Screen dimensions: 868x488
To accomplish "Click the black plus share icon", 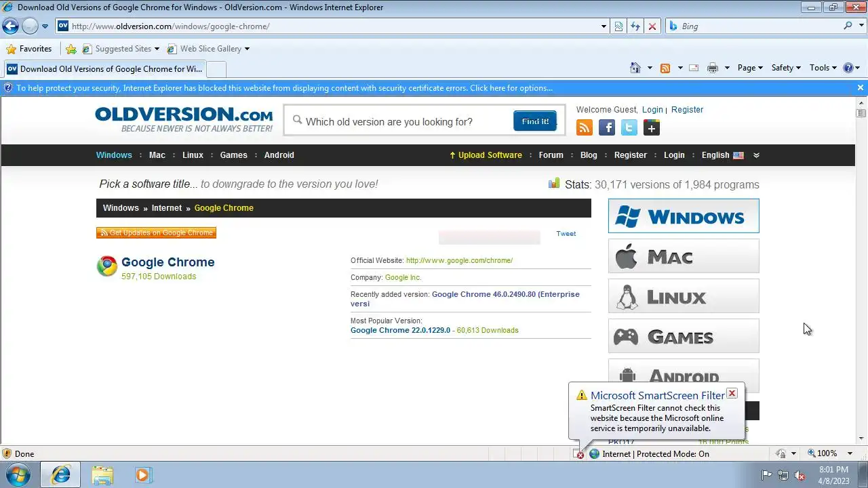I will click(652, 127).
